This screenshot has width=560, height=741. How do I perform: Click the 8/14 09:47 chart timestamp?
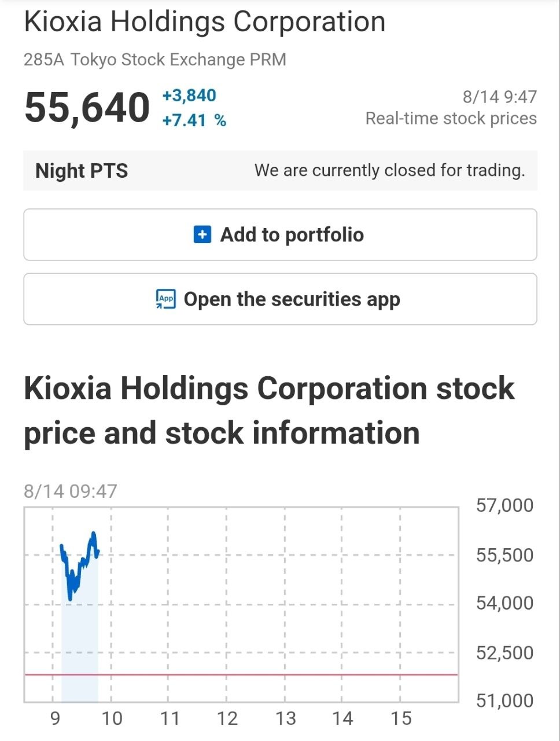71,491
